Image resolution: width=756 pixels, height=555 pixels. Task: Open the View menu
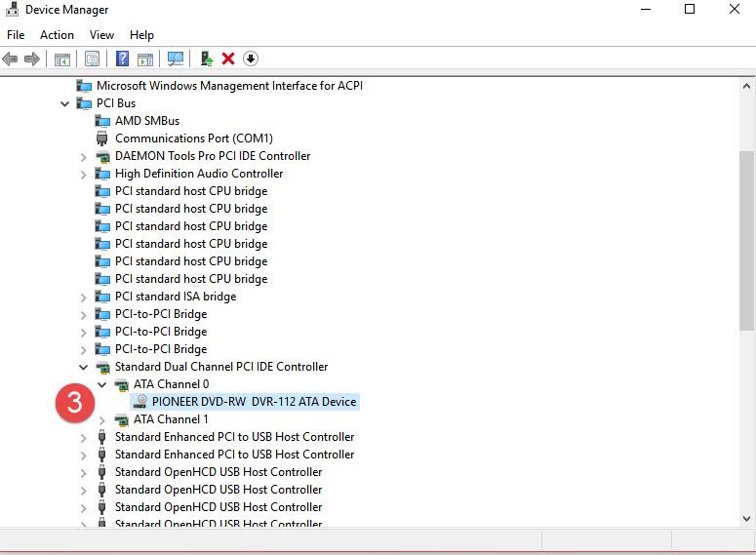[x=101, y=35]
